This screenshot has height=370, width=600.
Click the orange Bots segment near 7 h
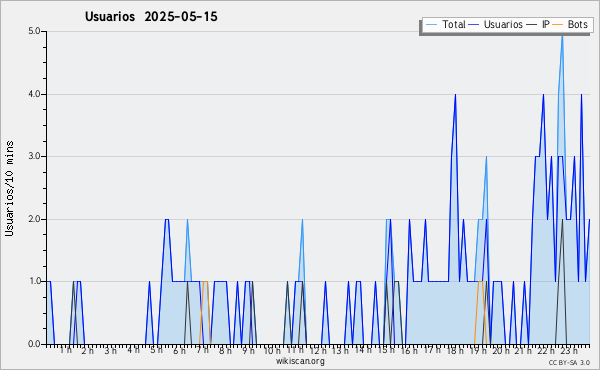click(x=205, y=282)
